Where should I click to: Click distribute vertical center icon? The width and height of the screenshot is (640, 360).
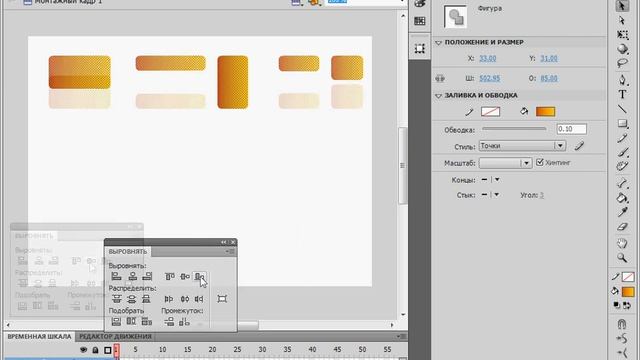click(x=131, y=299)
